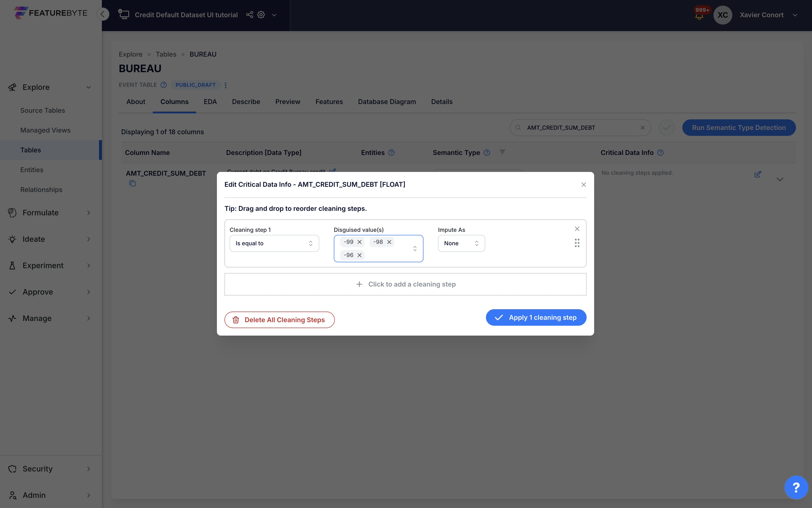This screenshot has width=812, height=508.
Task: Delete cleaning step 1 with its X icon
Action: [577, 229]
